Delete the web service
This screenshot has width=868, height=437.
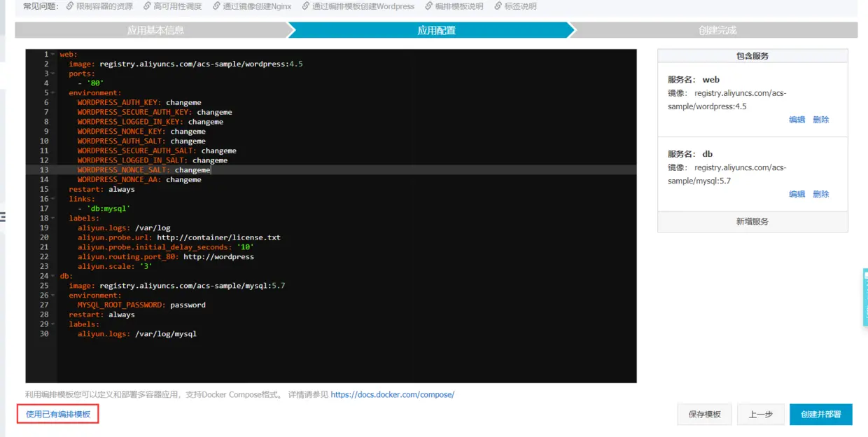click(820, 120)
